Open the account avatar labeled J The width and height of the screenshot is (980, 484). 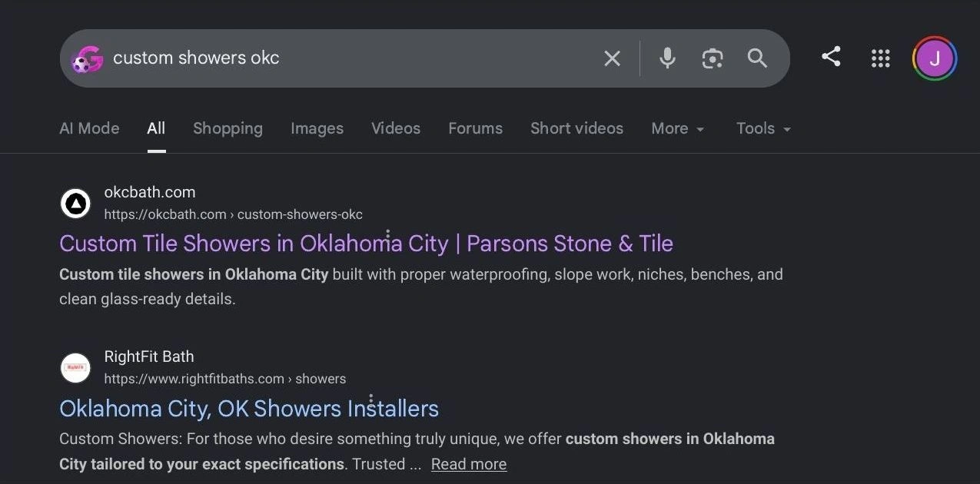(935, 58)
